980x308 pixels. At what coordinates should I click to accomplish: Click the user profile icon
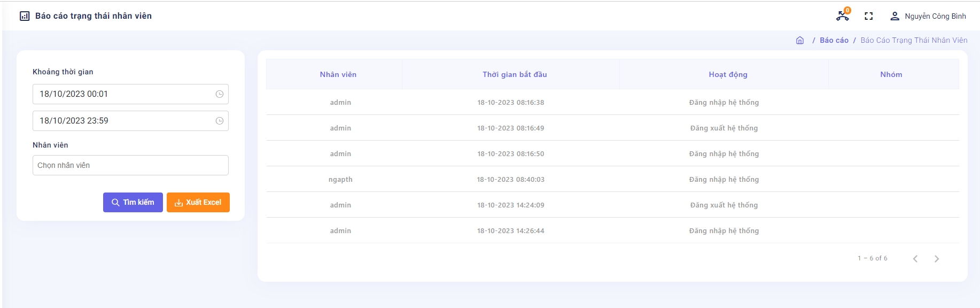tap(895, 16)
